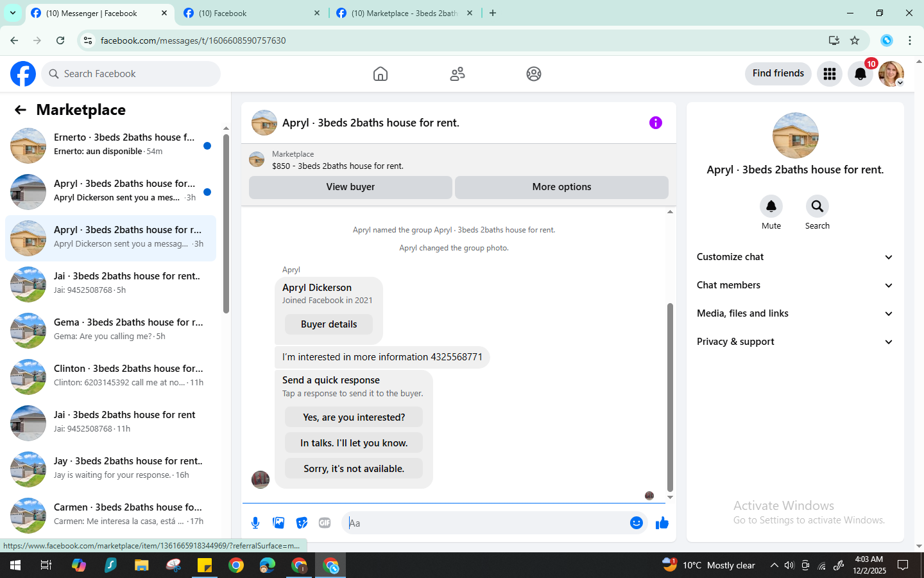
Task: Open Sticky Notes yellow taskbar icon
Action: (x=205, y=565)
